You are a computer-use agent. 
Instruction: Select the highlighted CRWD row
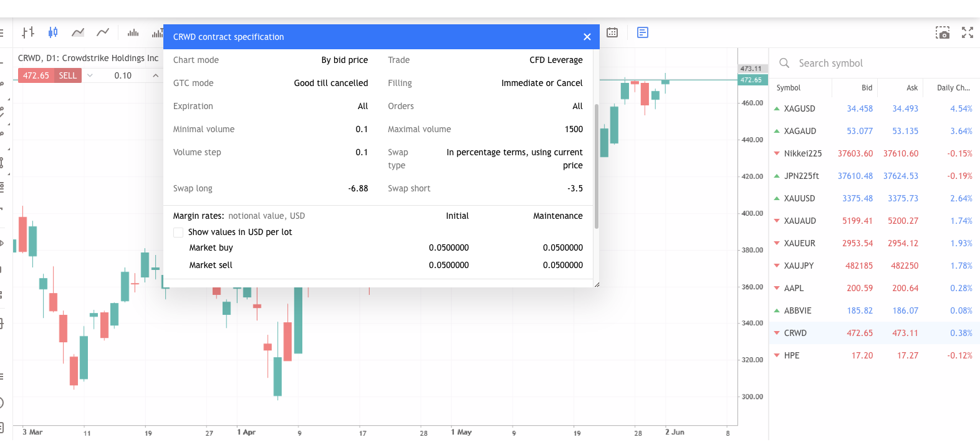pyautogui.click(x=874, y=333)
